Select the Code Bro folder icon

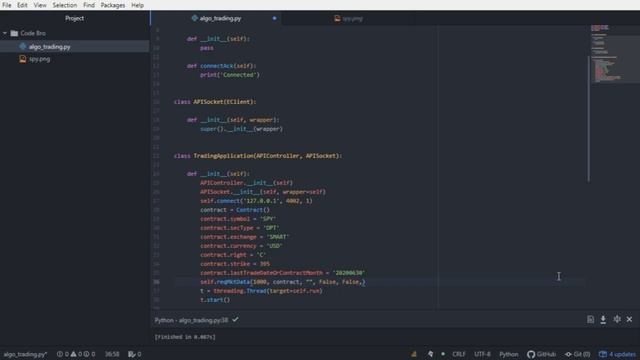point(14,33)
